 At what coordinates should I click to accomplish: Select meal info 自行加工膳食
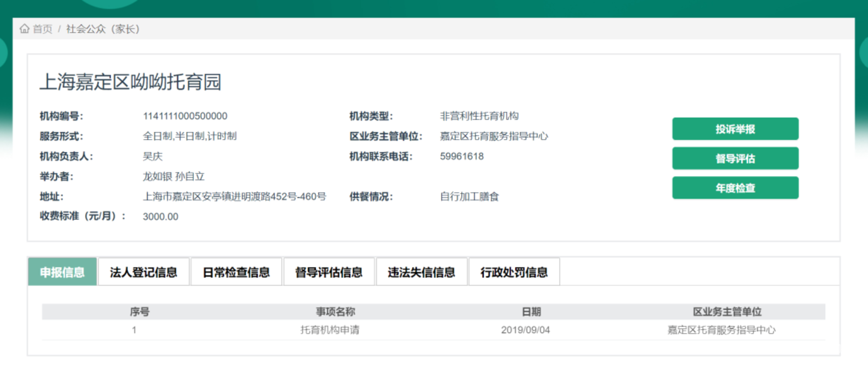click(470, 197)
